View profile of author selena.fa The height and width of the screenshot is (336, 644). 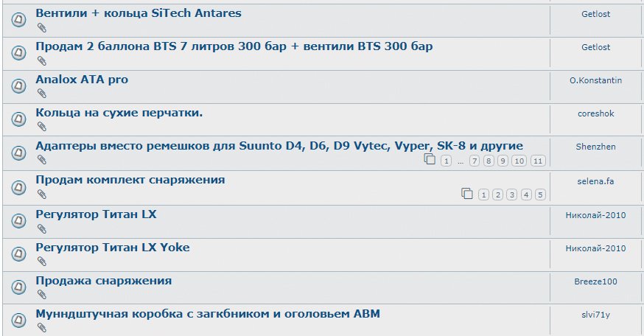point(595,181)
